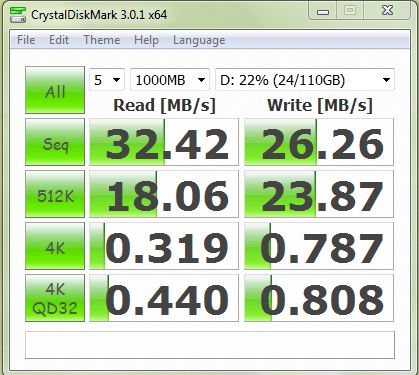Expand the 1000MB test size dropdown

(170, 80)
